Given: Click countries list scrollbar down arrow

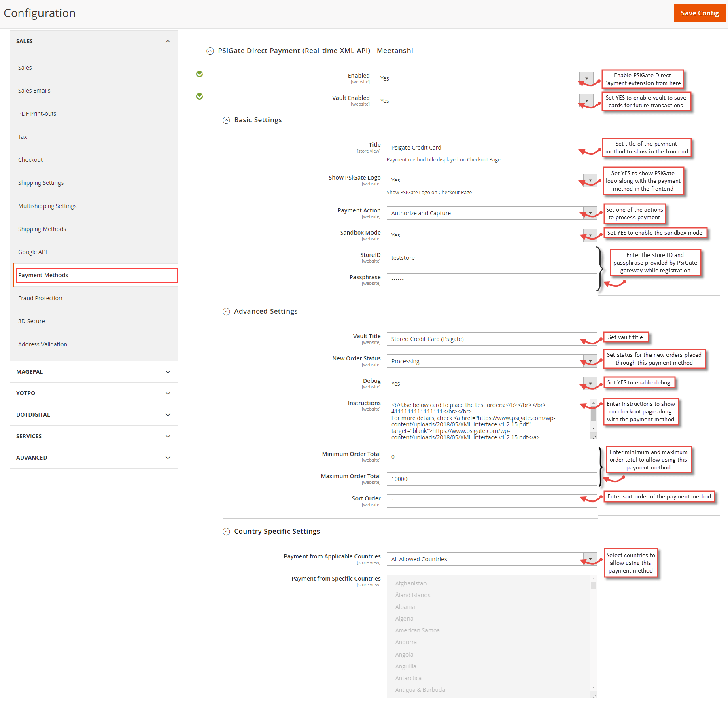Looking at the screenshot, I should coord(594,687).
